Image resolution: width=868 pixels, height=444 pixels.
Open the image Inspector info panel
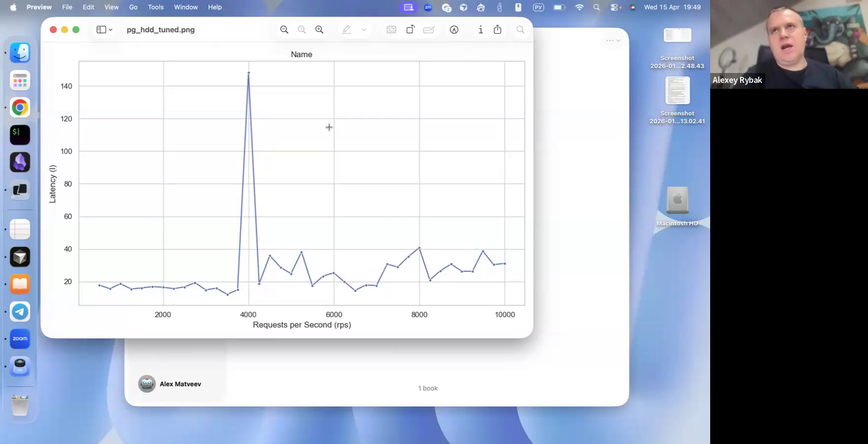pyautogui.click(x=480, y=30)
